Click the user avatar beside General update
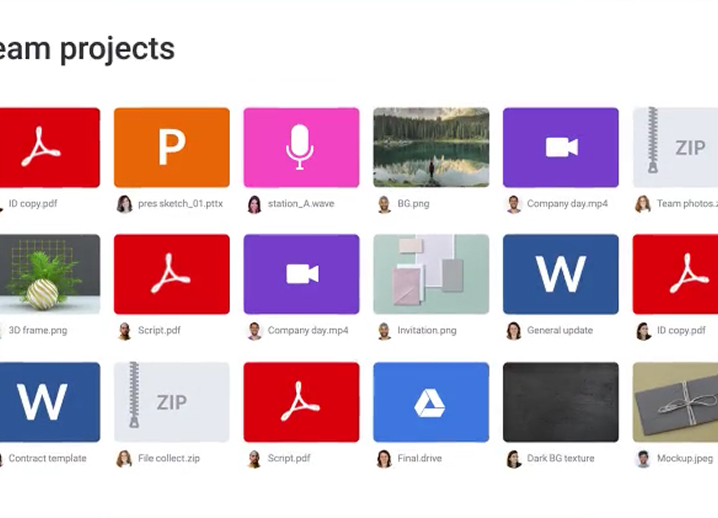The width and height of the screenshot is (718, 518). pos(513,331)
